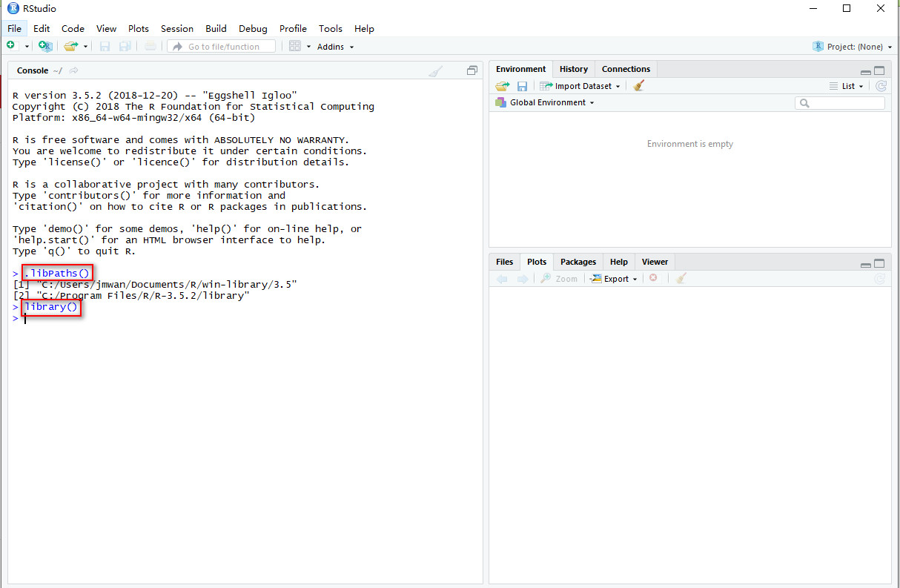The height and width of the screenshot is (588, 900).
Task: Click the next plot arrow icon
Action: coord(522,279)
